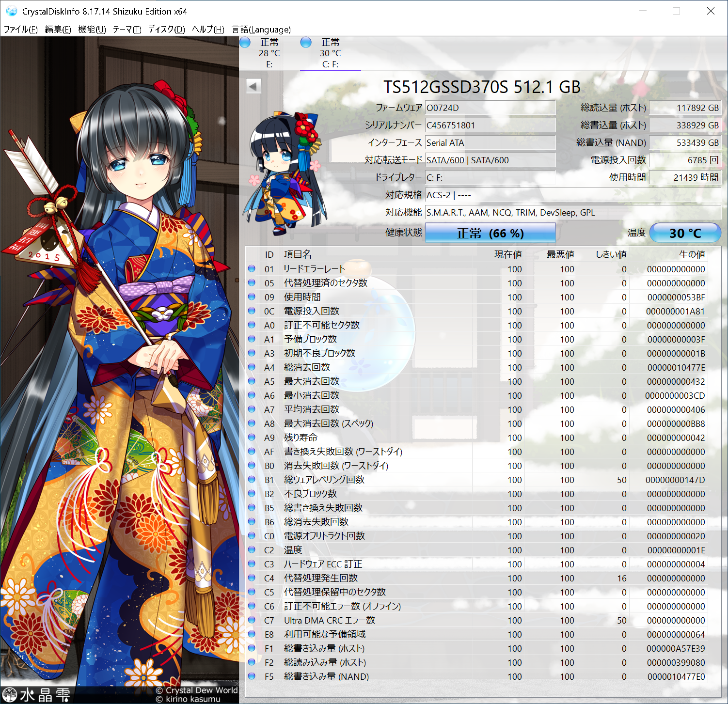Open the ファイル menu

click(20, 30)
